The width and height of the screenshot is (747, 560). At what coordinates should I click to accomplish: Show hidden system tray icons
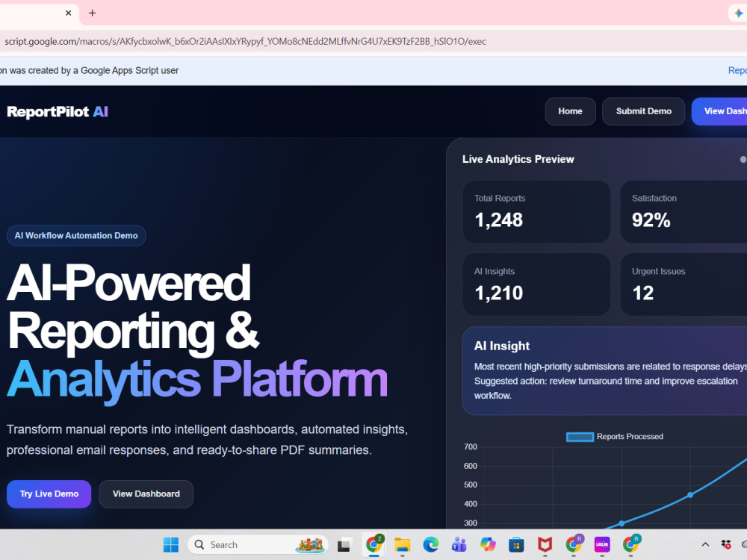pyautogui.click(x=706, y=545)
